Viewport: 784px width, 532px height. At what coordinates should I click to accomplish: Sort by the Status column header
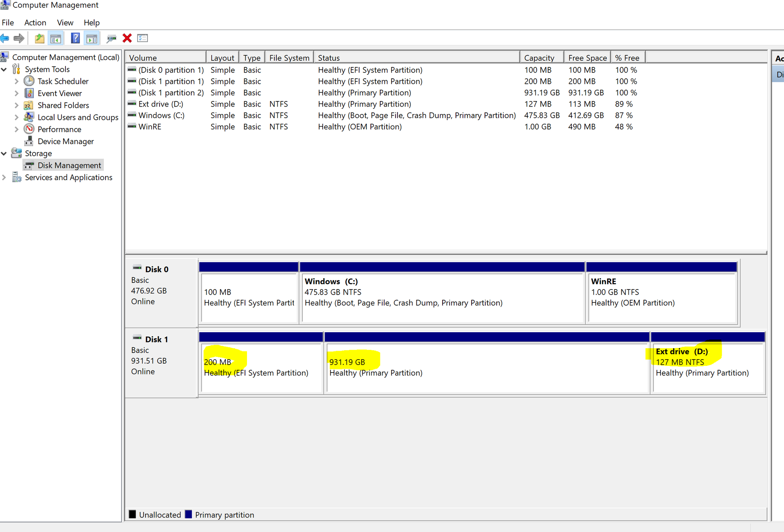pyautogui.click(x=417, y=58)
